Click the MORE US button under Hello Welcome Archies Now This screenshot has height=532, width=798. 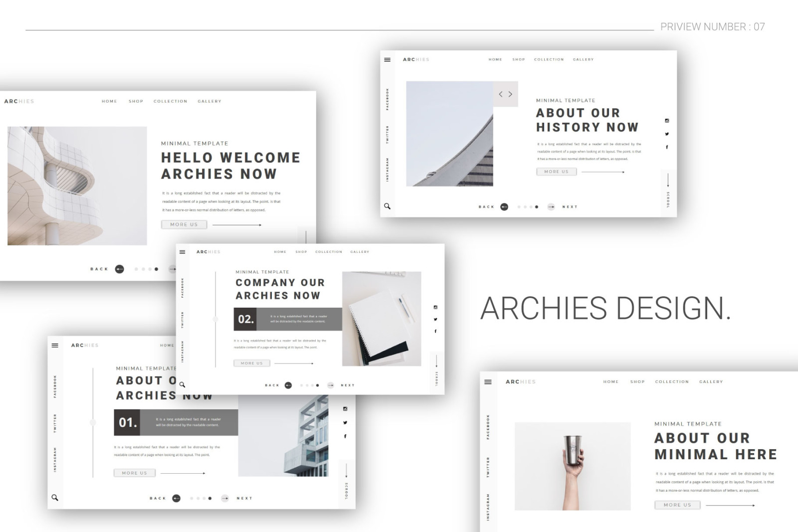coord(184,224)
